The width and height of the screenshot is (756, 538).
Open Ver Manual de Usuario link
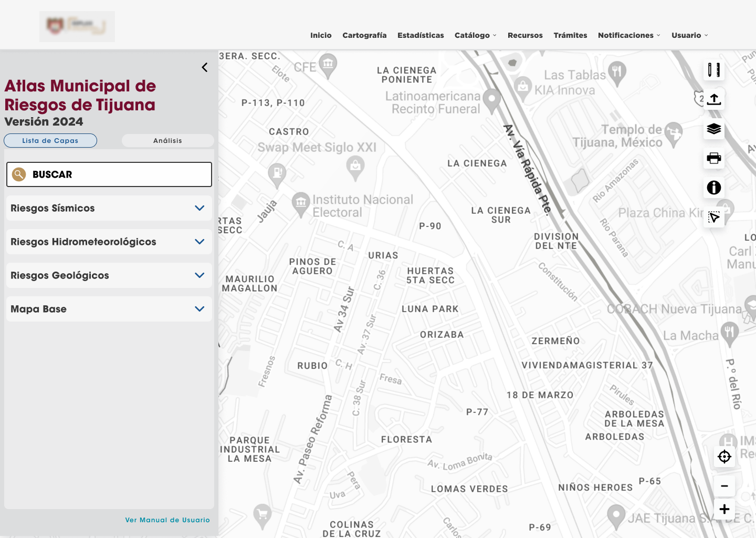(167, 520)
